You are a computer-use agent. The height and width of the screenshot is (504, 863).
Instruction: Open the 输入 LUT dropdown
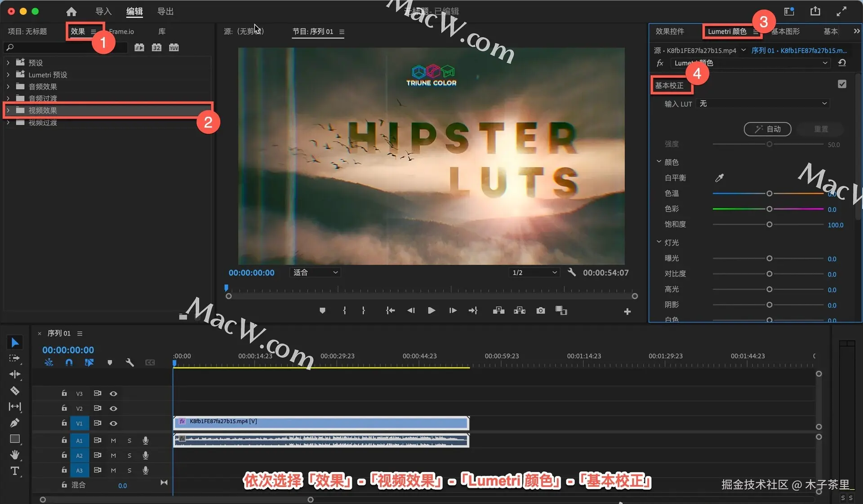(x=762, y=104)
